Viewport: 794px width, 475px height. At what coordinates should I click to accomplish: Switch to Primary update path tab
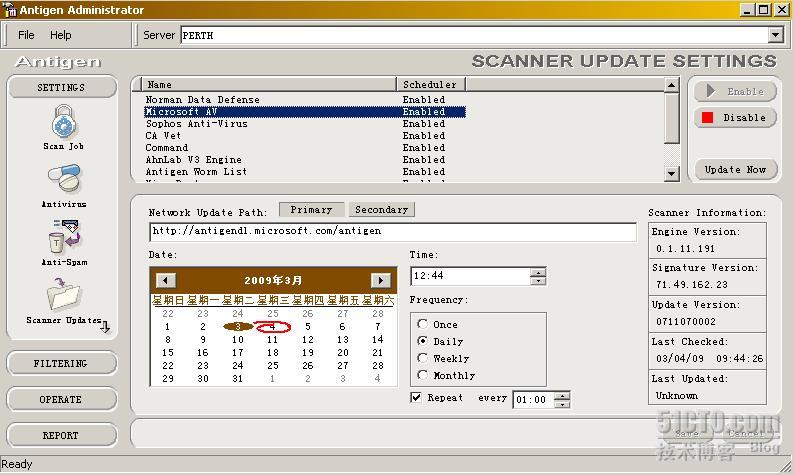(x=311, y=210)
